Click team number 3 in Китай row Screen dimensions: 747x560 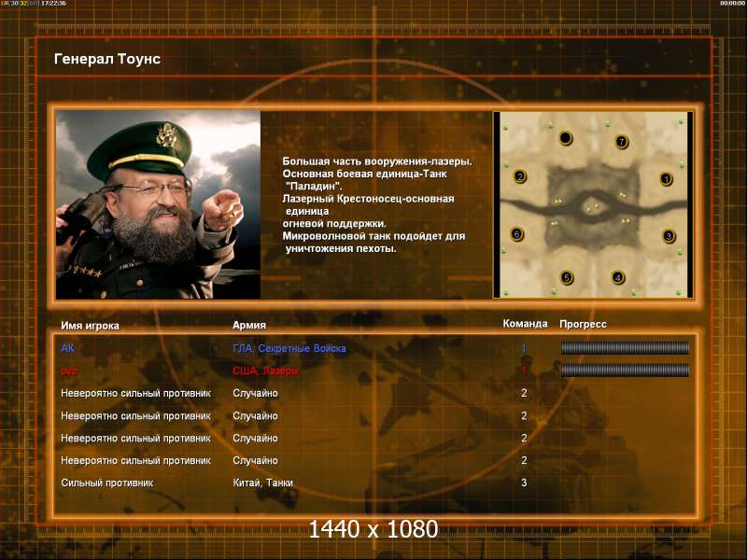click(524, 483)
